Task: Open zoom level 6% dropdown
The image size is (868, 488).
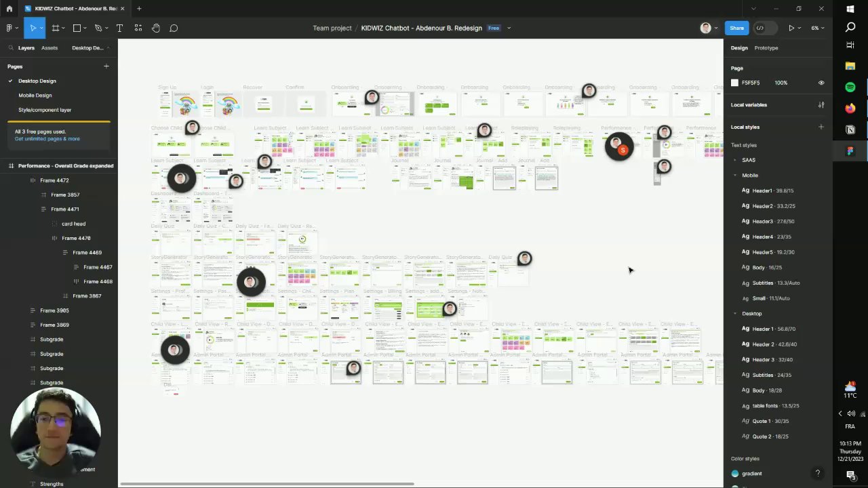Action: click(x=818, y=28)
